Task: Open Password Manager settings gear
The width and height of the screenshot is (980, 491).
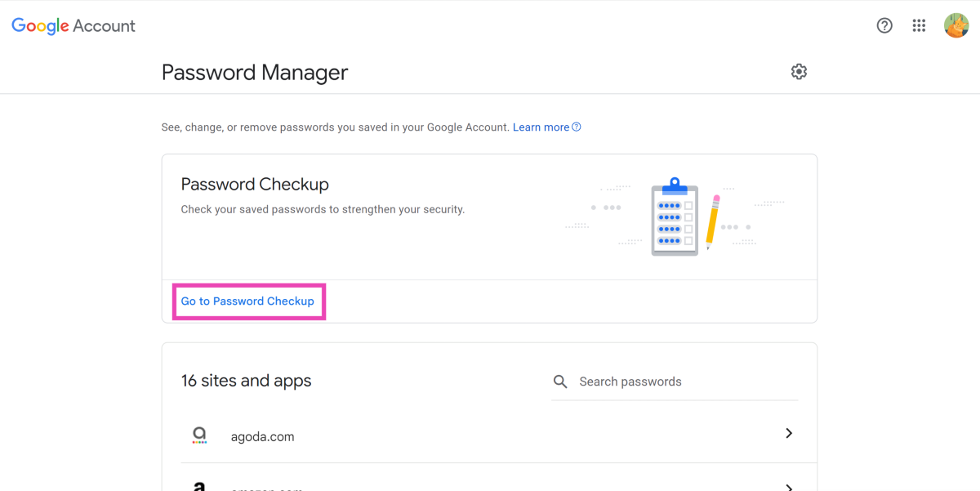Action: coord(799,72)
